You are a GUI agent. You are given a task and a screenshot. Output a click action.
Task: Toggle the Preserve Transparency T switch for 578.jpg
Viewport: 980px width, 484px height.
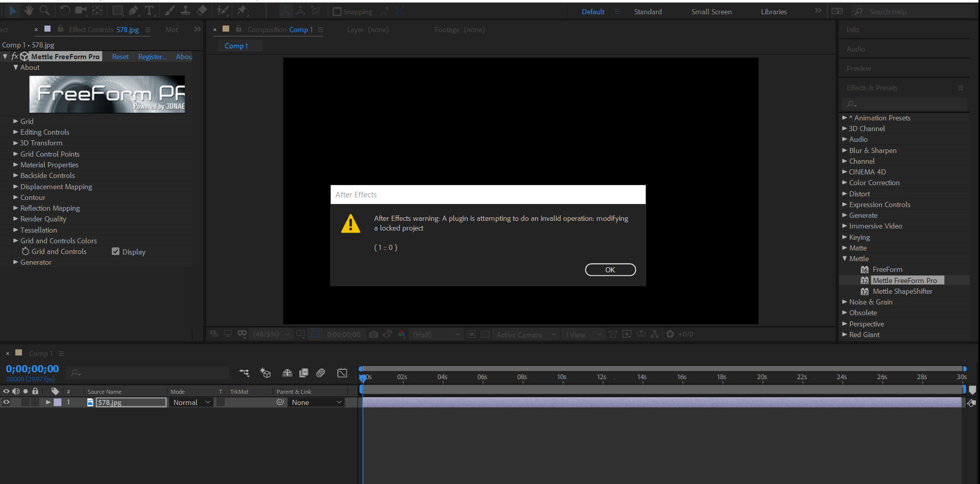[220, 402]
